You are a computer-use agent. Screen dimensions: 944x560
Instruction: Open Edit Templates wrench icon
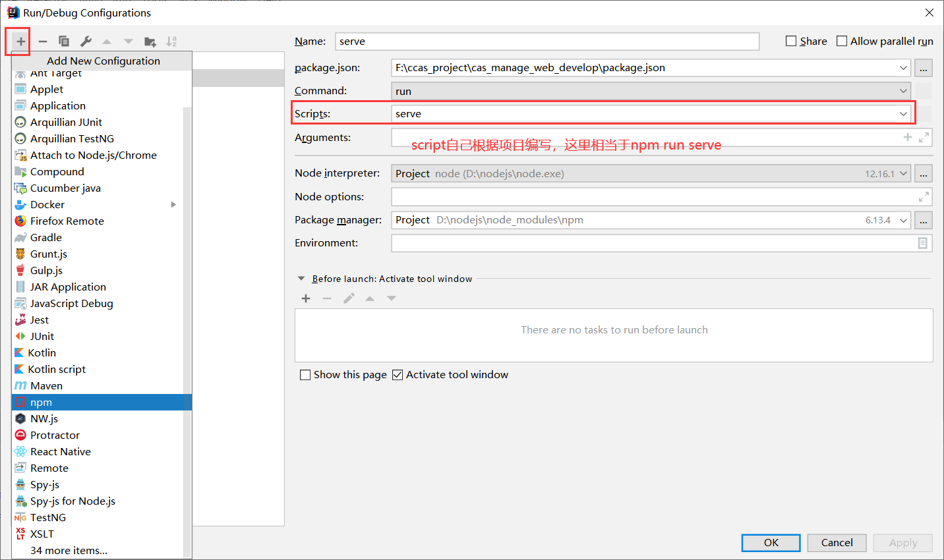point(86,42)
